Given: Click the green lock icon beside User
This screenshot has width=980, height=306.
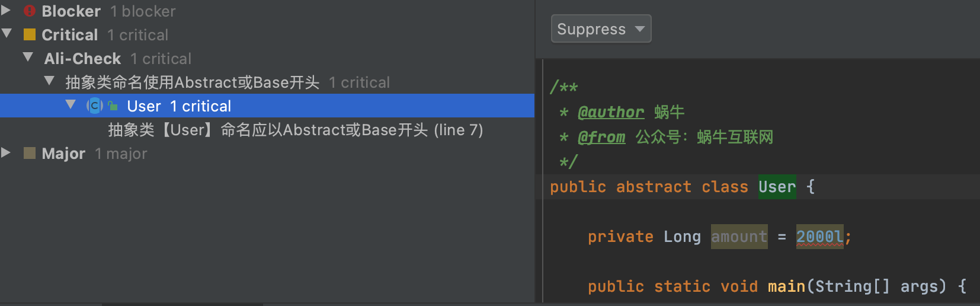Looking at the screenshot, I should [x=113, y=106].
